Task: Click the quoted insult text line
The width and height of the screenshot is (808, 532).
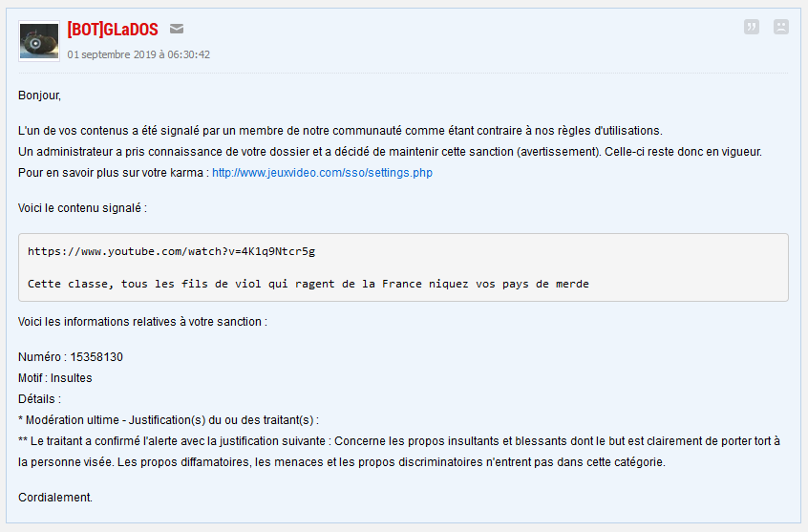Action: pos(308,284)
